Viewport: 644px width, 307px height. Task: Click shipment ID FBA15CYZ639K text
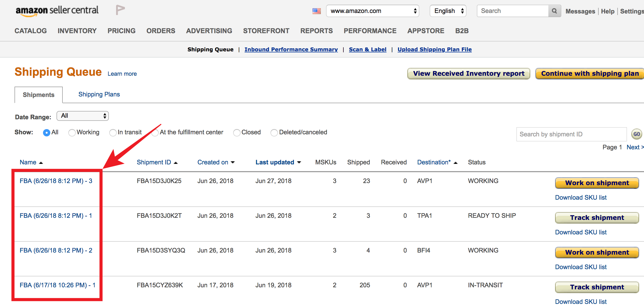[160, 285]
